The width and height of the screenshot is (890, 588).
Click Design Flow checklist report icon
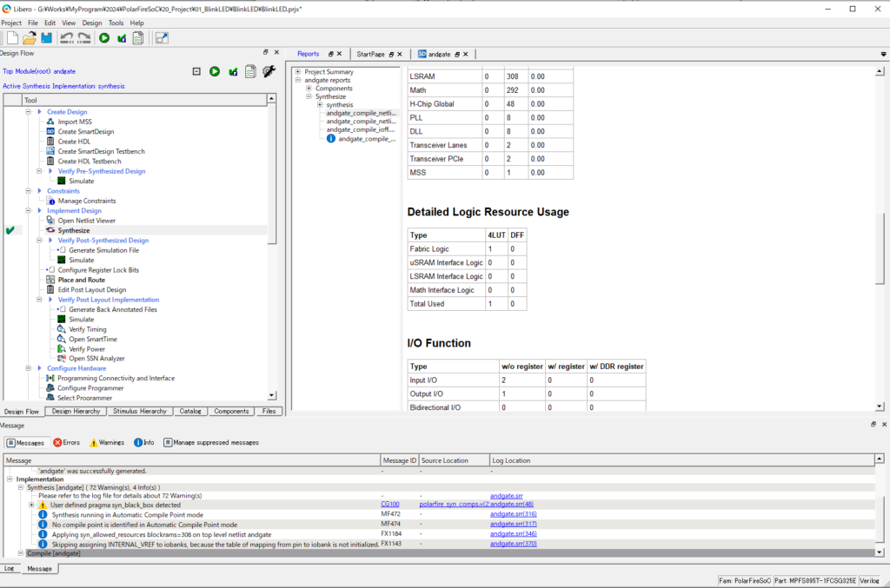click(250, 71)
